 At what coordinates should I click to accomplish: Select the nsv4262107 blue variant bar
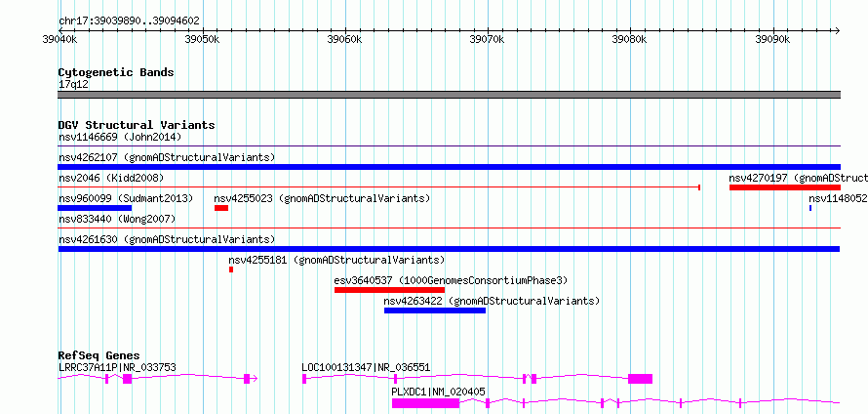pyautogui.click(x=449, y=167)
